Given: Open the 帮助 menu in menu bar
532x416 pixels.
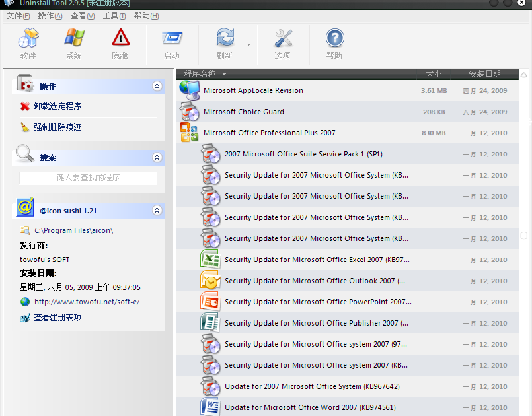Looking at the screenshot, I should (x=146, y=16).
